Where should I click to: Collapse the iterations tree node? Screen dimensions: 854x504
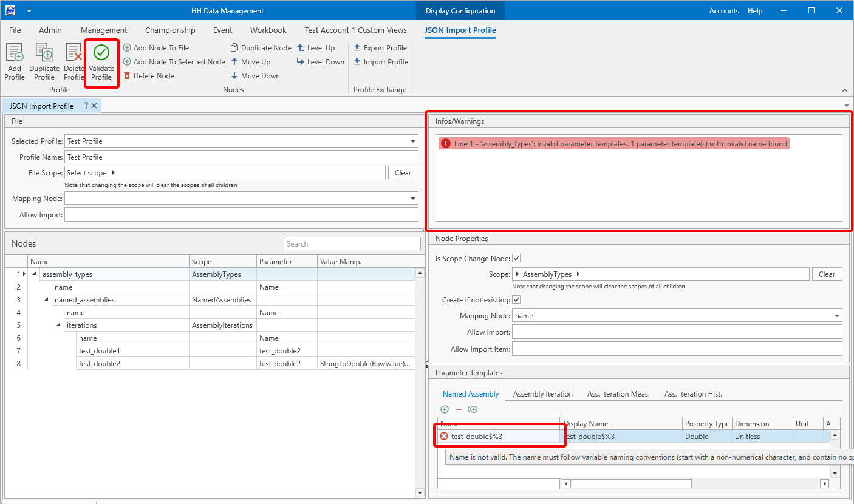click(x=60, y=325)
